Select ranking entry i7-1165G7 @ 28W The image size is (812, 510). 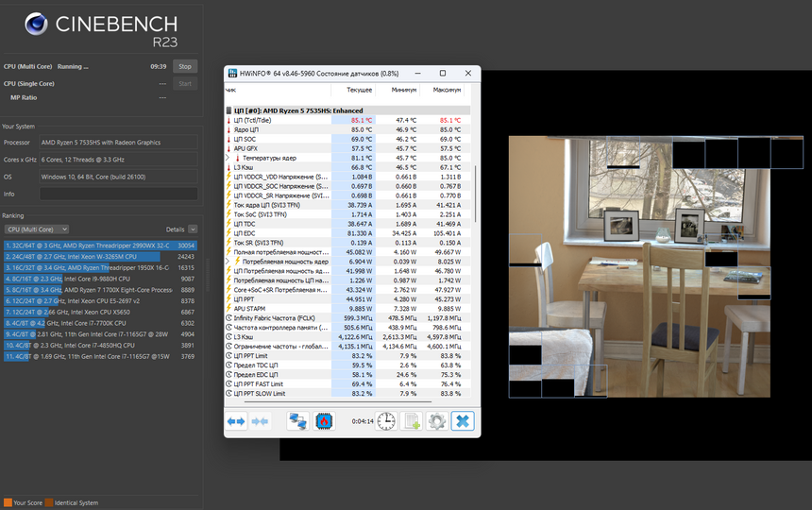(100, 334)
